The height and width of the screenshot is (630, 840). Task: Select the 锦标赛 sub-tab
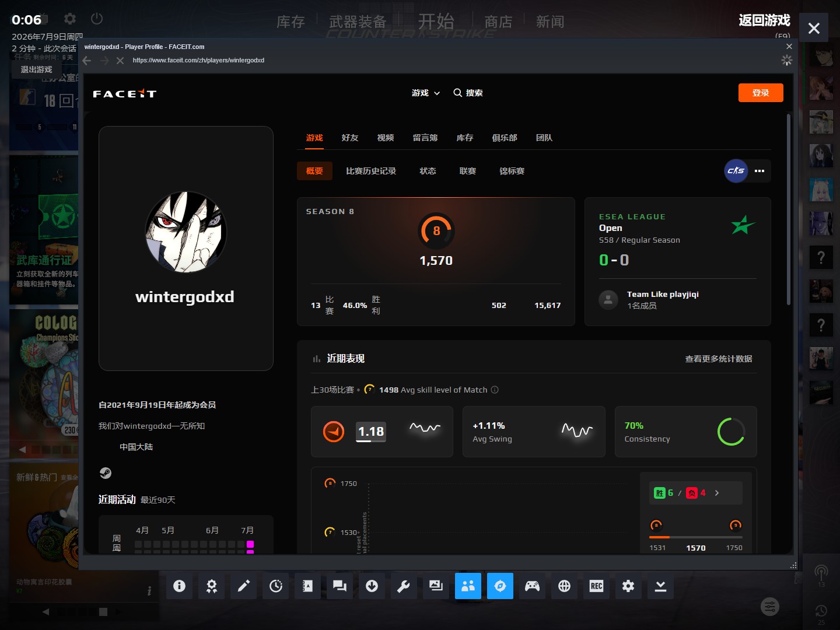coord(512,171)
